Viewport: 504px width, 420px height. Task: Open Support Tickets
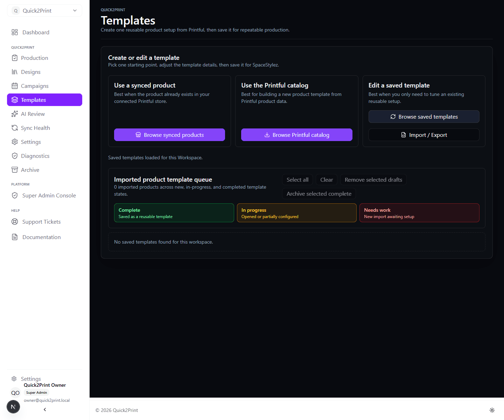coord(44,222)
